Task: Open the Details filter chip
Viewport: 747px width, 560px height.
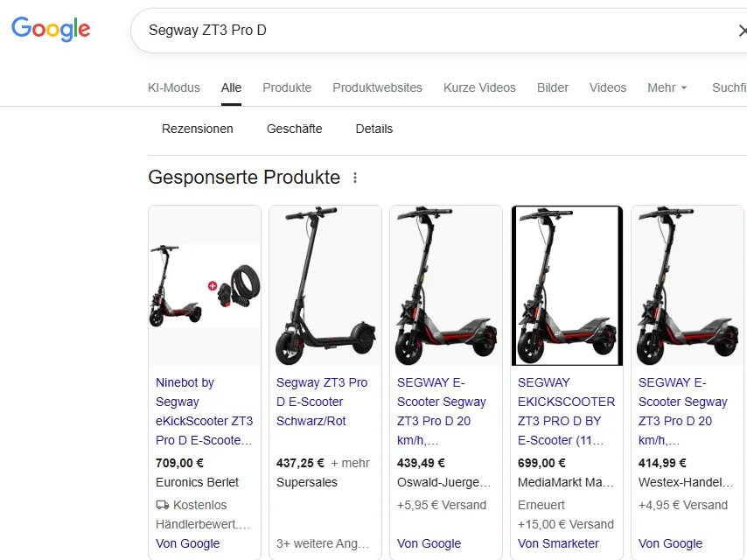Action: pos(374,129)
